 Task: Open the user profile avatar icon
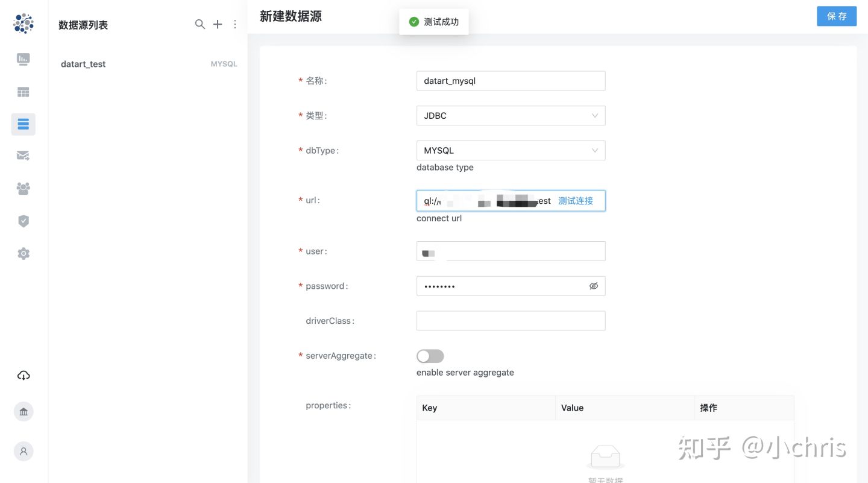coord(24,451)
